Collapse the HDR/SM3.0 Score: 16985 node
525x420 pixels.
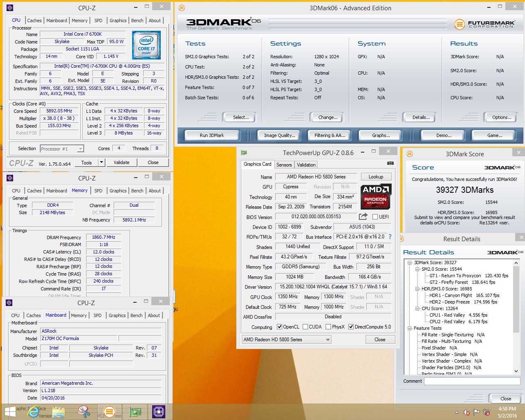point(418,289)
